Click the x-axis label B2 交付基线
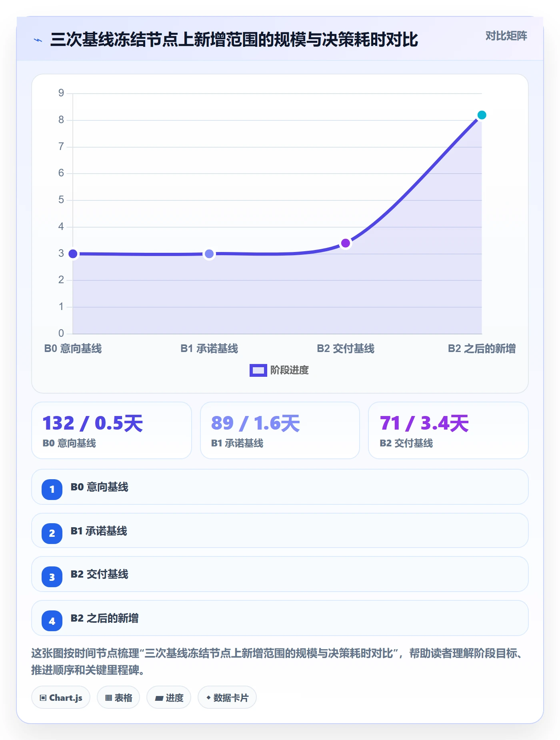 click(346, 348)
